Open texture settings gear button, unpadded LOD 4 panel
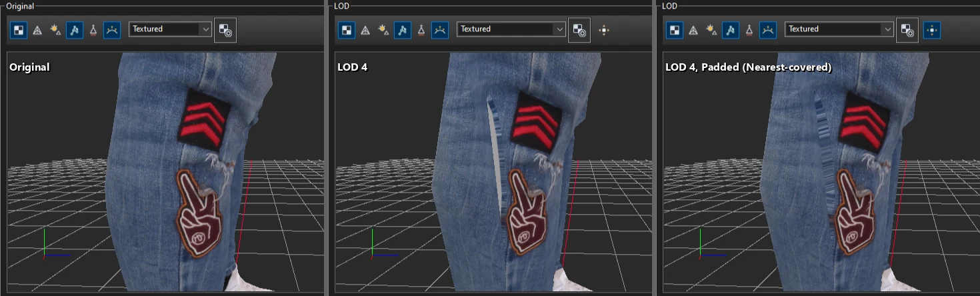980x296 pixels. [579, 30]
